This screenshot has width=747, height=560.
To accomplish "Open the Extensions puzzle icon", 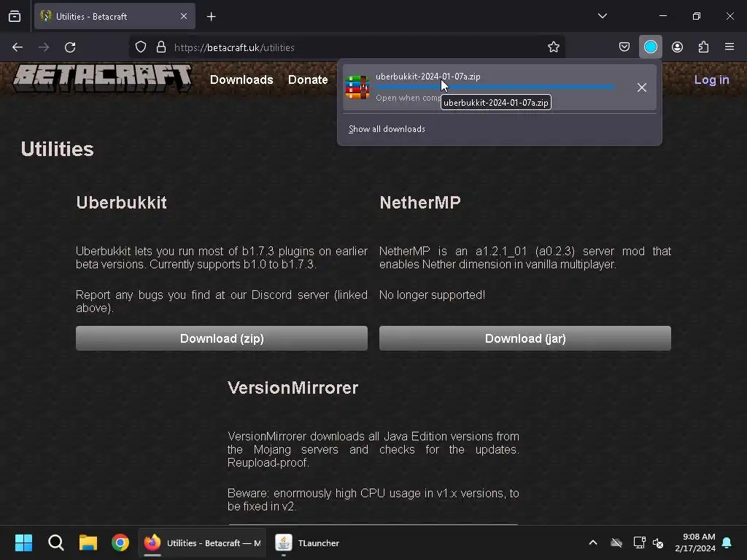I will point(703,47).
